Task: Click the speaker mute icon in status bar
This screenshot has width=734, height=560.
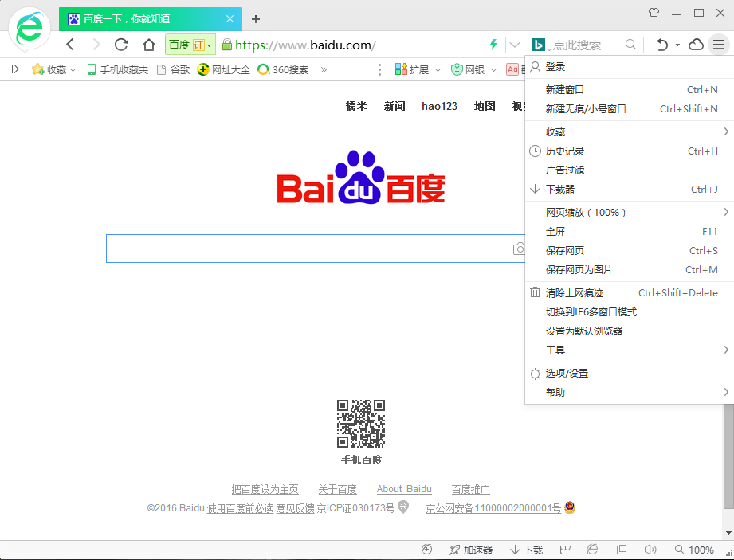Action: point(650,550)
